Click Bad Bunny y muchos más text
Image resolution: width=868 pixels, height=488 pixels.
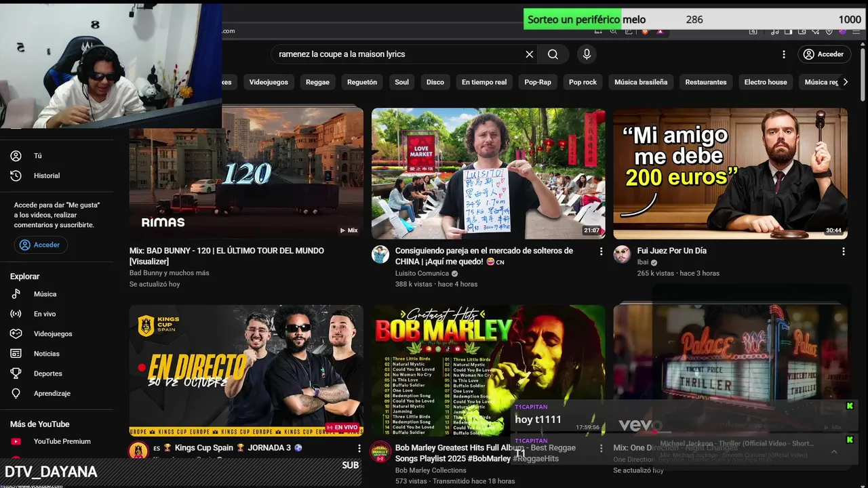tap(170, 273)
